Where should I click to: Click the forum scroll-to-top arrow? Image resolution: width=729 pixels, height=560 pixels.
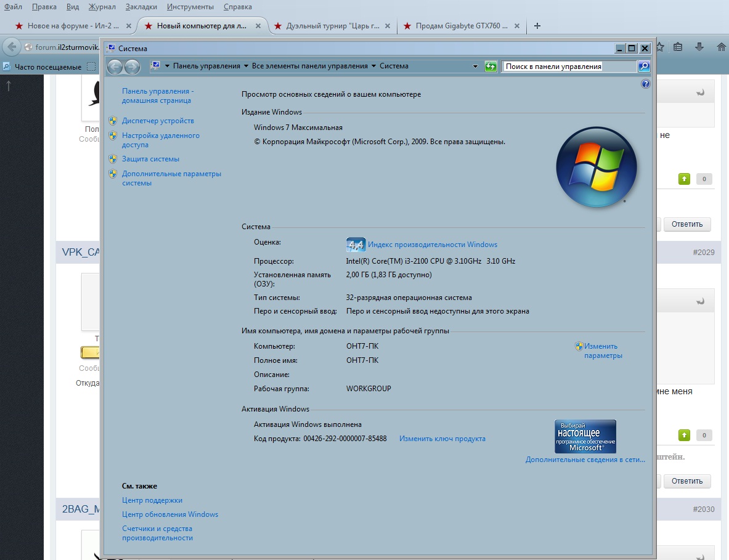coord(9,86)
